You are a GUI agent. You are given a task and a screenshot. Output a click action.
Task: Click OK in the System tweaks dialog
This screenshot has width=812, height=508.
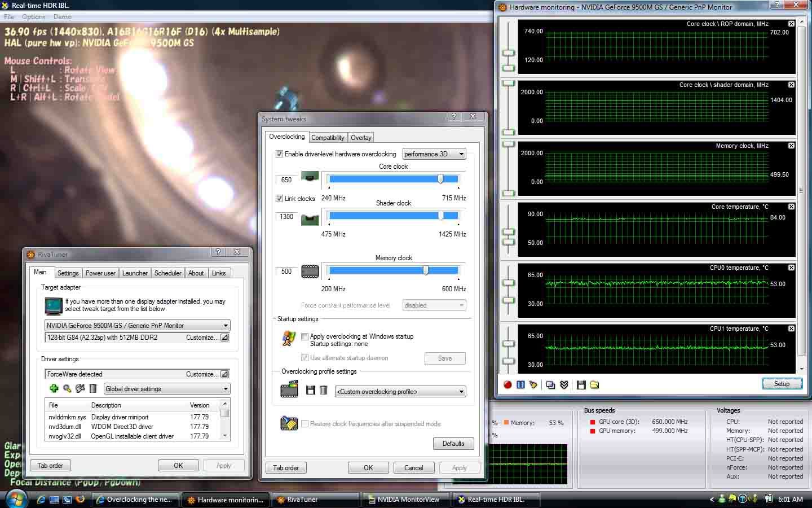[368, 468]
